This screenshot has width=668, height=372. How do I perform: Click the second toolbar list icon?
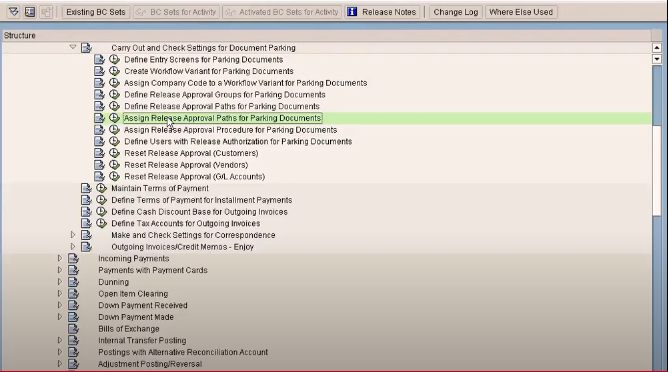click(30, 12)
